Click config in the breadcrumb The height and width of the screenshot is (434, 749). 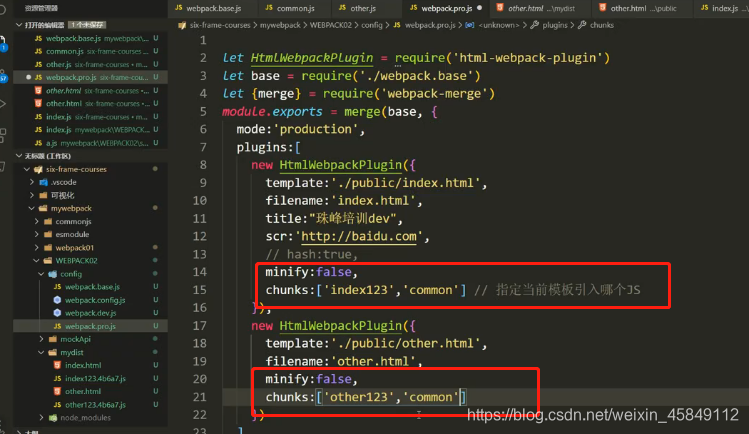coord(372,25)
